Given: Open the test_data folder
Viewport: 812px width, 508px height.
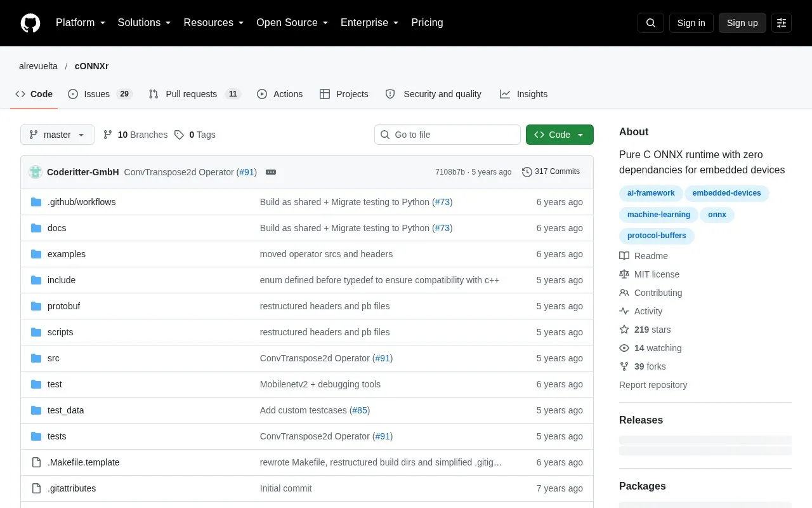Looking at the screenshot, I should click(65, 410).
